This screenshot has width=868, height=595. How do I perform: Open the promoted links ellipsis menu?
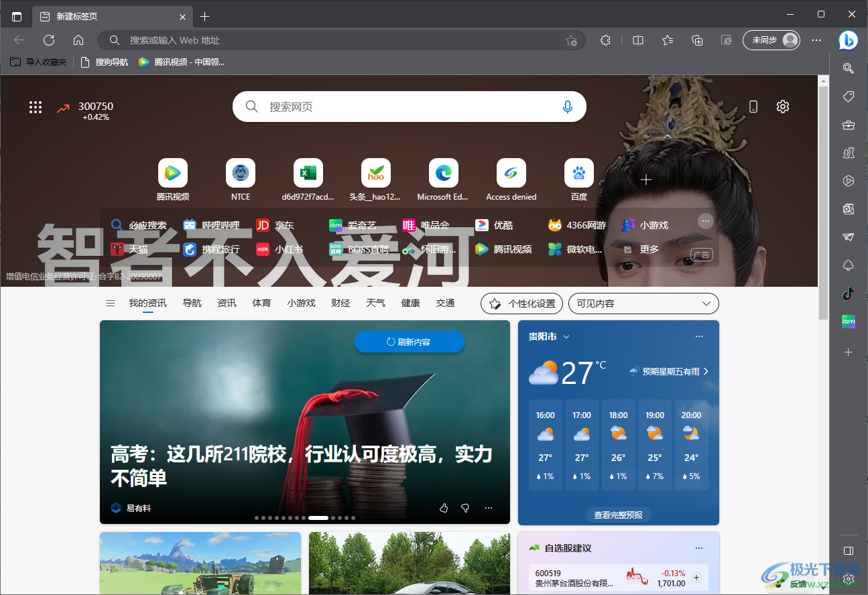tap(706, 221)
